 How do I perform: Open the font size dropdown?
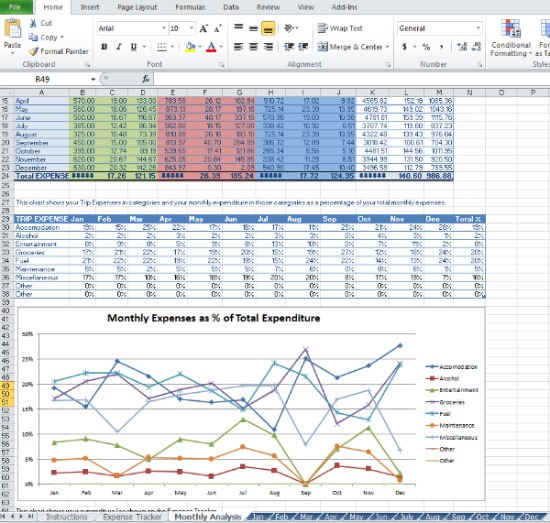click(192, 28)
